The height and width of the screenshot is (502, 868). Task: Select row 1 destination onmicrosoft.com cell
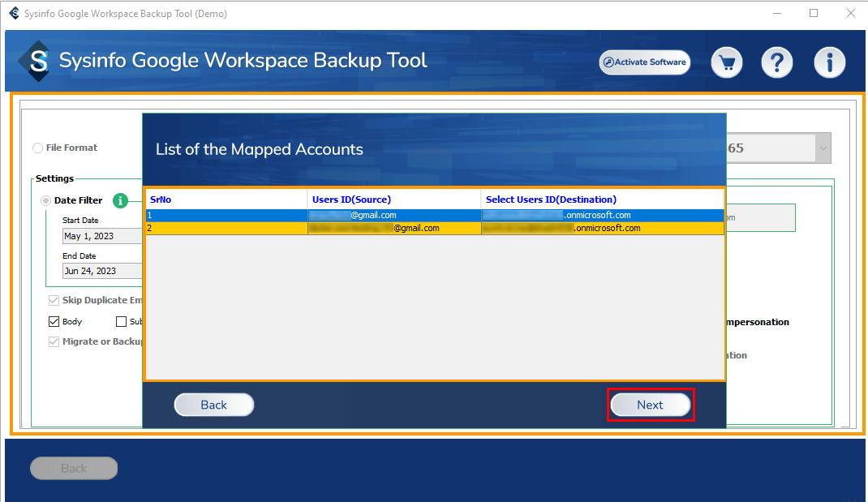pyautogui.click(x=602, y=215)
